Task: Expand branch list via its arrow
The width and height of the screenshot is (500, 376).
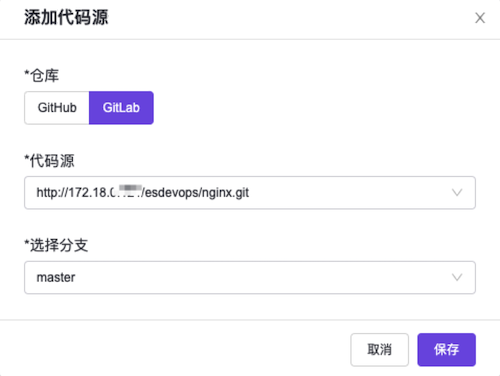Action: [457, 277]
